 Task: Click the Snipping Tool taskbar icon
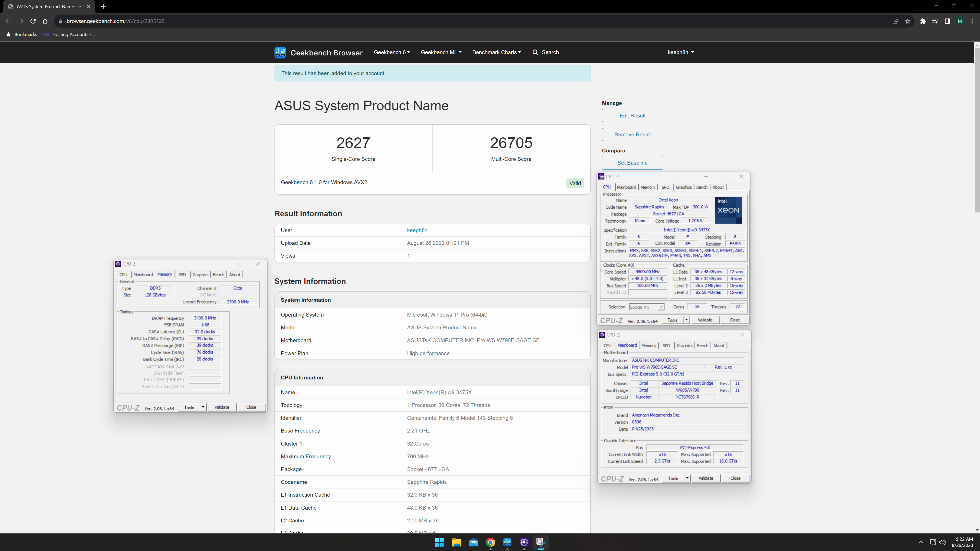pos(541,542)
